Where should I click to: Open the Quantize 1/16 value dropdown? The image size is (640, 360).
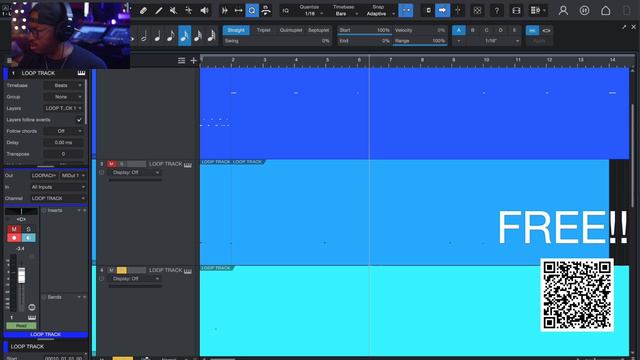click(x=312, y=14)
